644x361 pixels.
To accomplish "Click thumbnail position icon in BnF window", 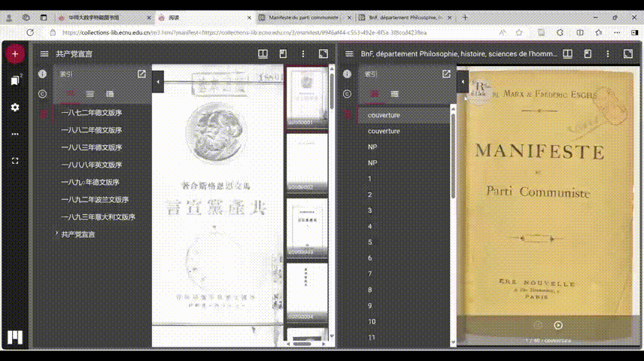I will tap(588, 54).
